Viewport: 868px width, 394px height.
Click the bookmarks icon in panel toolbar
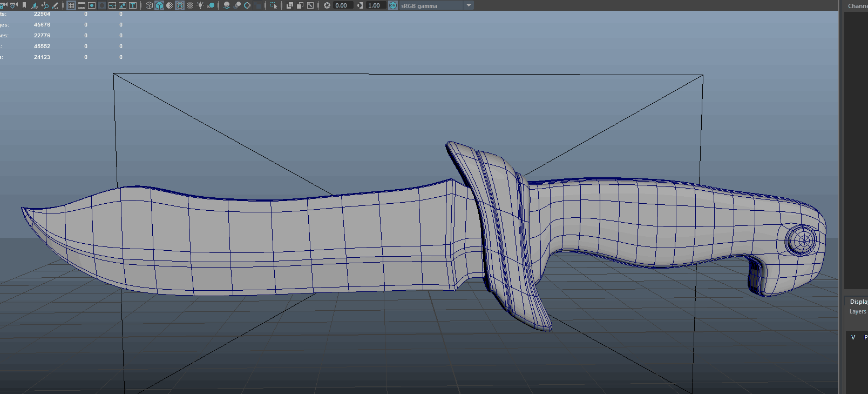24,5
